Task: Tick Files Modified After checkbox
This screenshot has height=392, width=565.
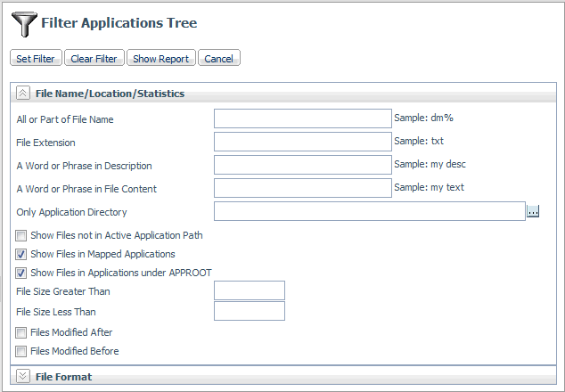Action: 20,332
